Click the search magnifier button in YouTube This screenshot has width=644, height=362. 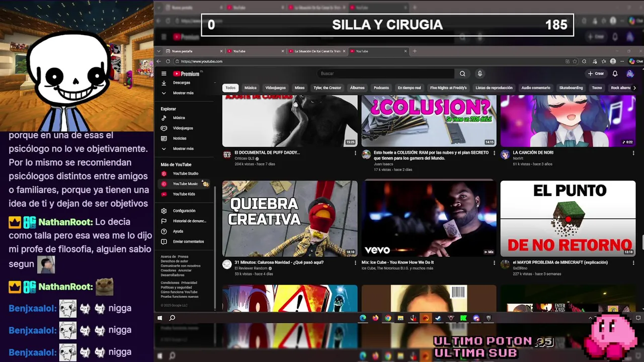[x=462, y=73]
